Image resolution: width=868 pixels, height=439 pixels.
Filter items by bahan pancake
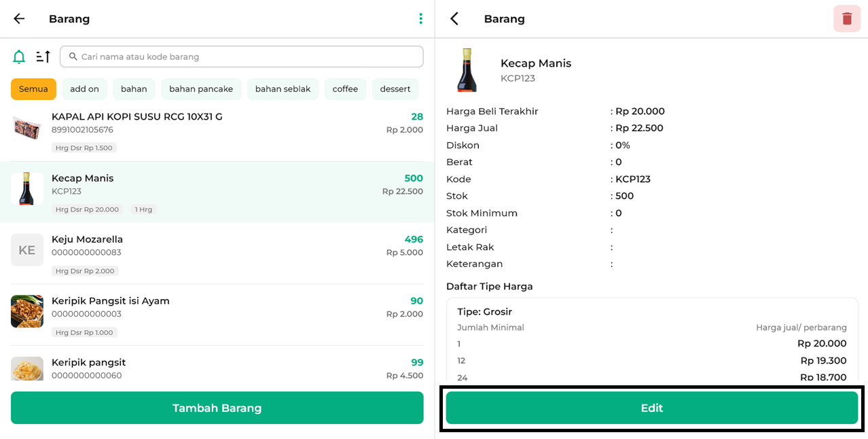(x=201, y=89)
